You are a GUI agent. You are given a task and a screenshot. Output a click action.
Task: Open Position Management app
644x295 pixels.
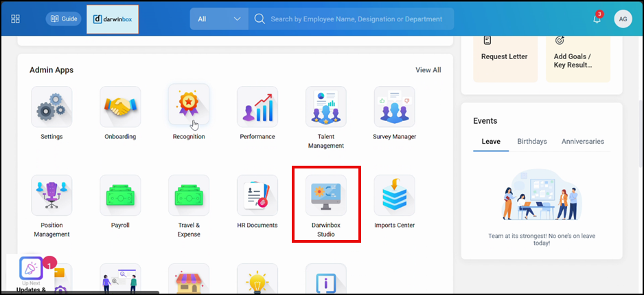tap(51, 195)
